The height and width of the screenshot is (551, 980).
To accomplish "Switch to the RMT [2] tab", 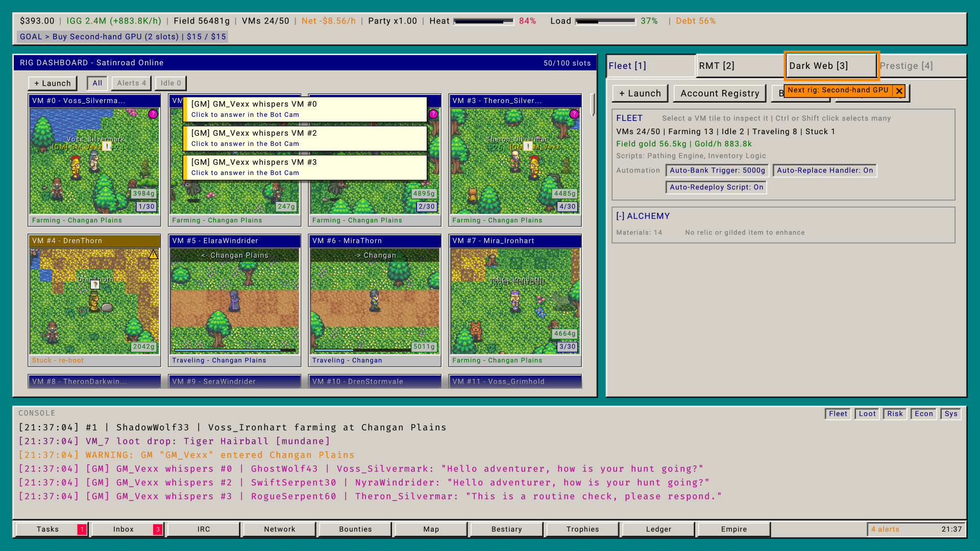I will pyautogui.click(x=740, y=66).
